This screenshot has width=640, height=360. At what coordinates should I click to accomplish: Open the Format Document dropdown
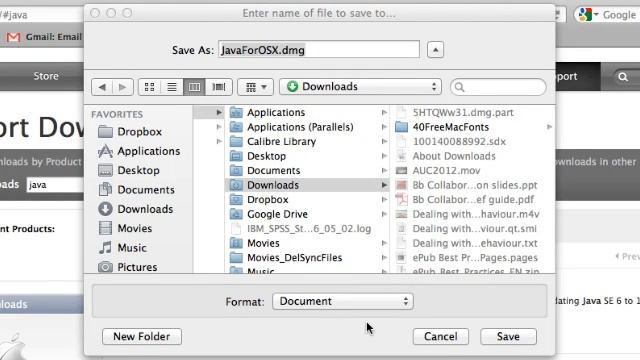coord(343,301)
